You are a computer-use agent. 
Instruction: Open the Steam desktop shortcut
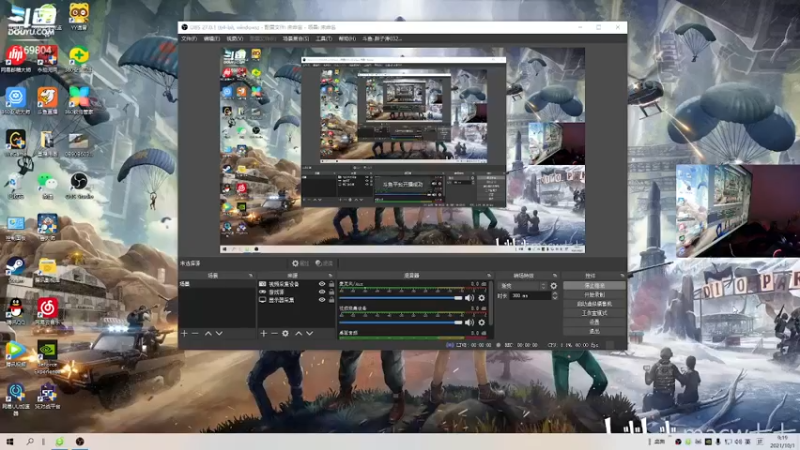tap(16, 269)
